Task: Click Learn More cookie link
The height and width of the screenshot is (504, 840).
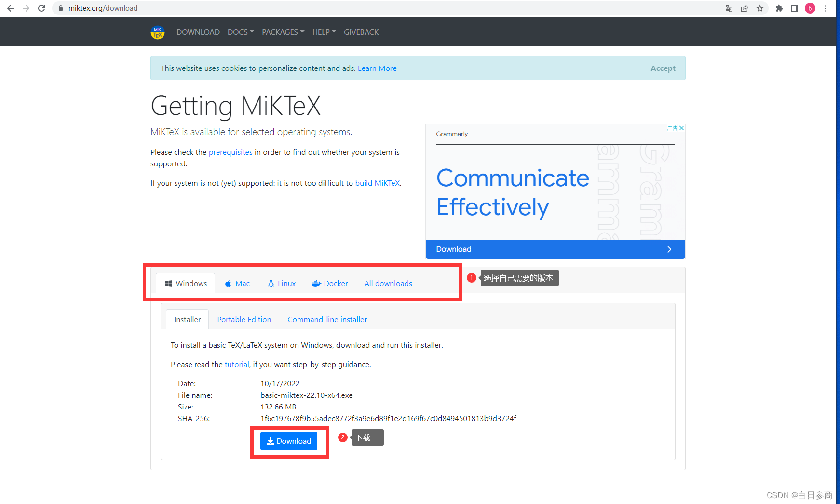Action: [377, 68]
